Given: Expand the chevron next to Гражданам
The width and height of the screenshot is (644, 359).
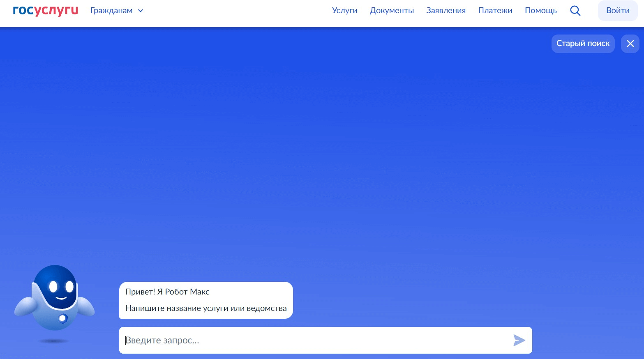Looking at the screenshot, I should pos(141,11).
